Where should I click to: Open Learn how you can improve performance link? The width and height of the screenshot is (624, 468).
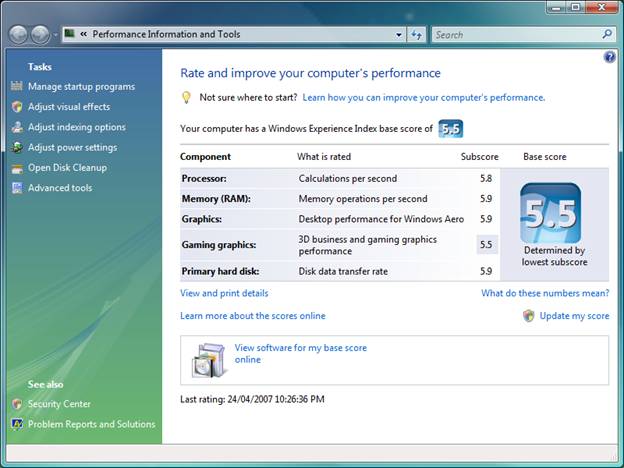coord(424,98)
